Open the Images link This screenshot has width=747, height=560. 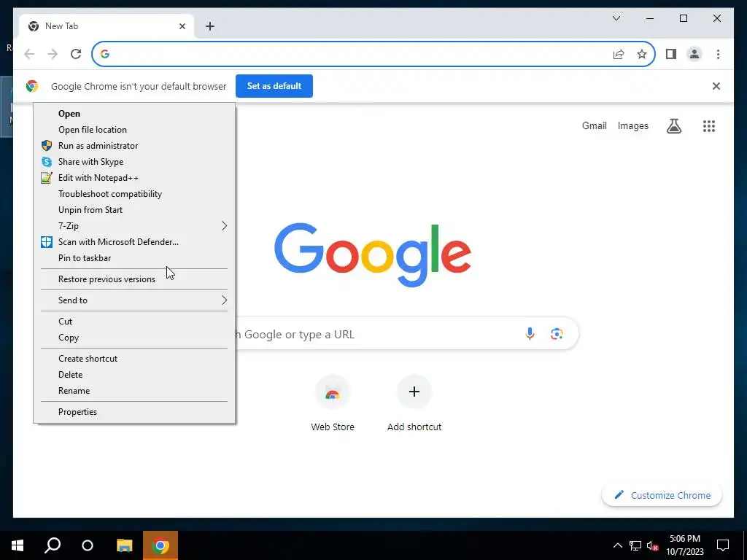click(x=632, y=125)
